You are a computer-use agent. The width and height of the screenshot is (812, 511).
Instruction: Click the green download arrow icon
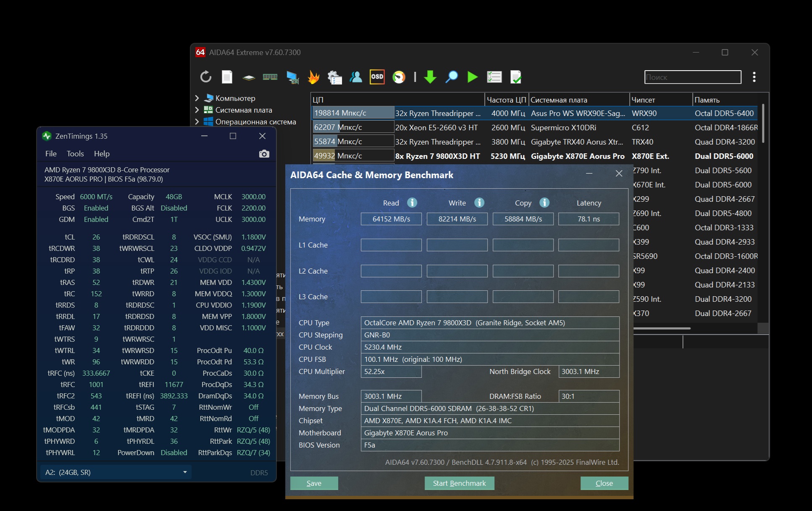430,77
